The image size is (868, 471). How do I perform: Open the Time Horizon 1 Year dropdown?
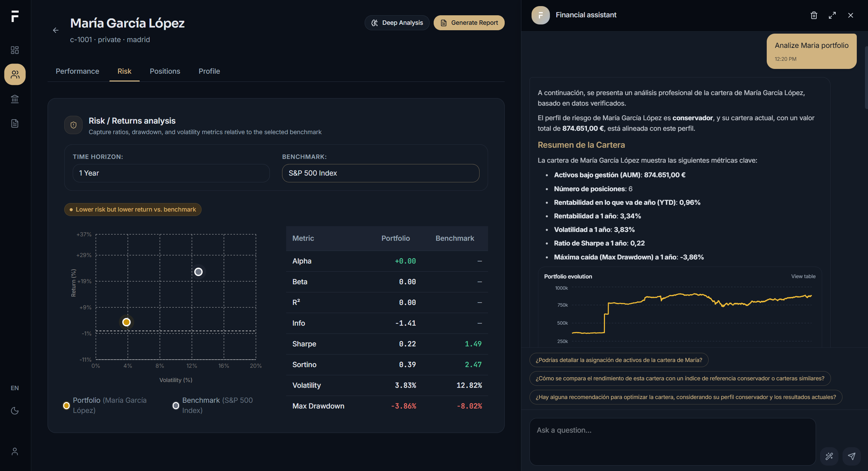coord(171,173)
